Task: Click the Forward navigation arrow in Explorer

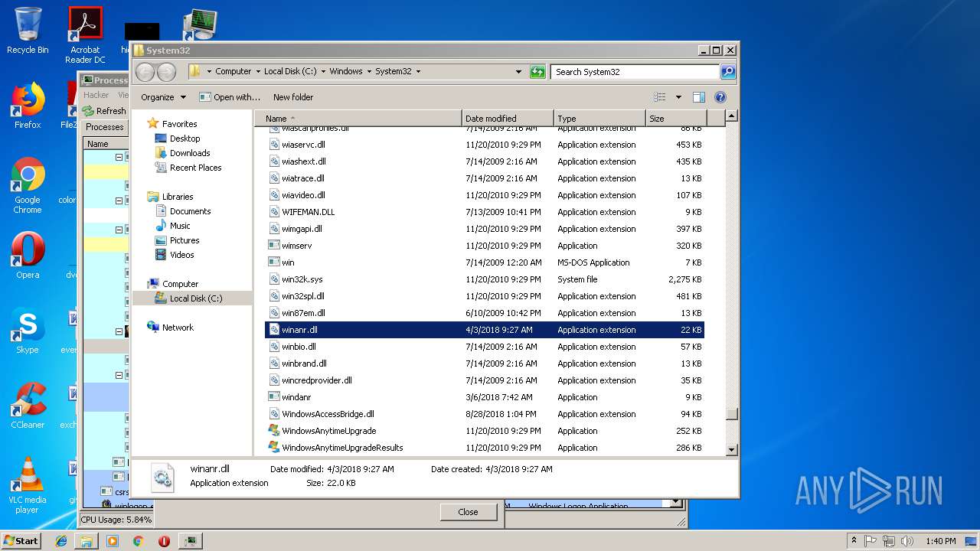Action: coord(166,72)
